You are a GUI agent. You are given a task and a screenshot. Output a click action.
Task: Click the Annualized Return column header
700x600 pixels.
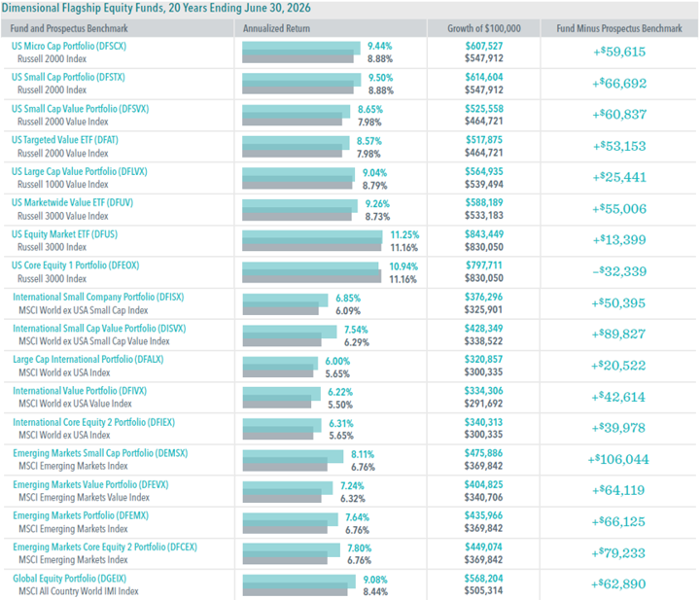pos(276,28)
